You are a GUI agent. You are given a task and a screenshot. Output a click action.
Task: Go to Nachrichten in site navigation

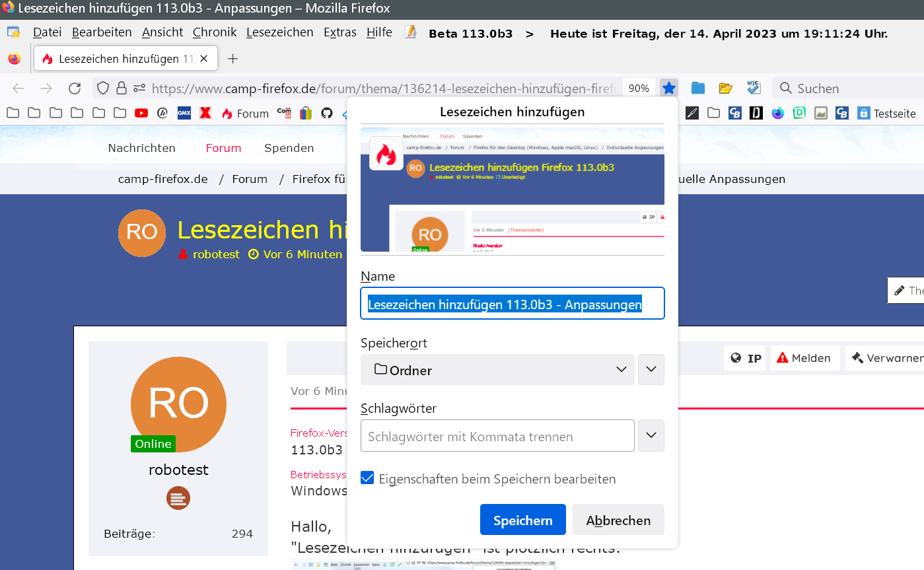click(x=142, y=148)
